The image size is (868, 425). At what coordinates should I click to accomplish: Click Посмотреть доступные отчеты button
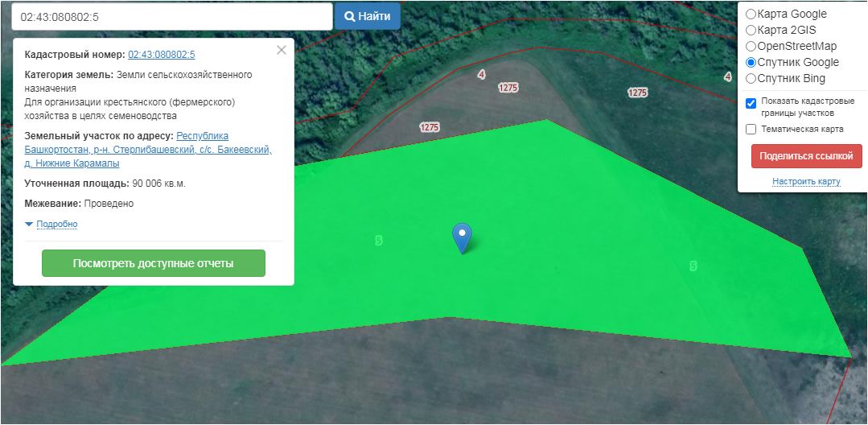154,263
